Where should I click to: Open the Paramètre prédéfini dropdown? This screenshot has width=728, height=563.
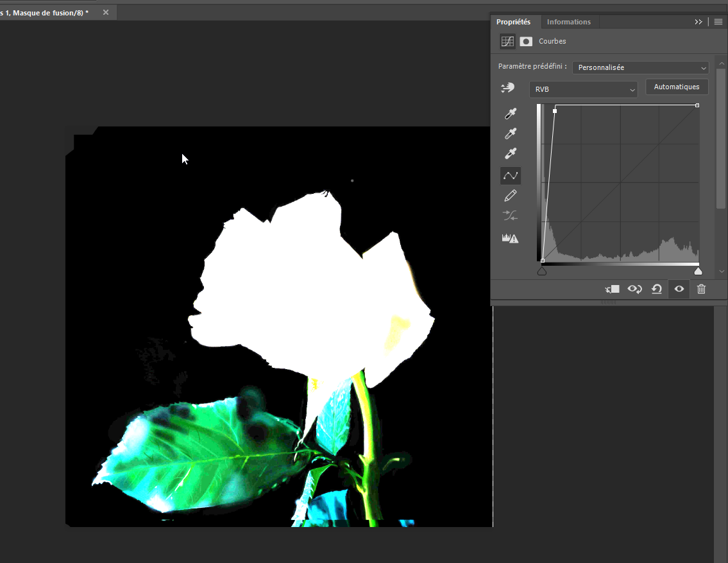(x=639, y=67)
